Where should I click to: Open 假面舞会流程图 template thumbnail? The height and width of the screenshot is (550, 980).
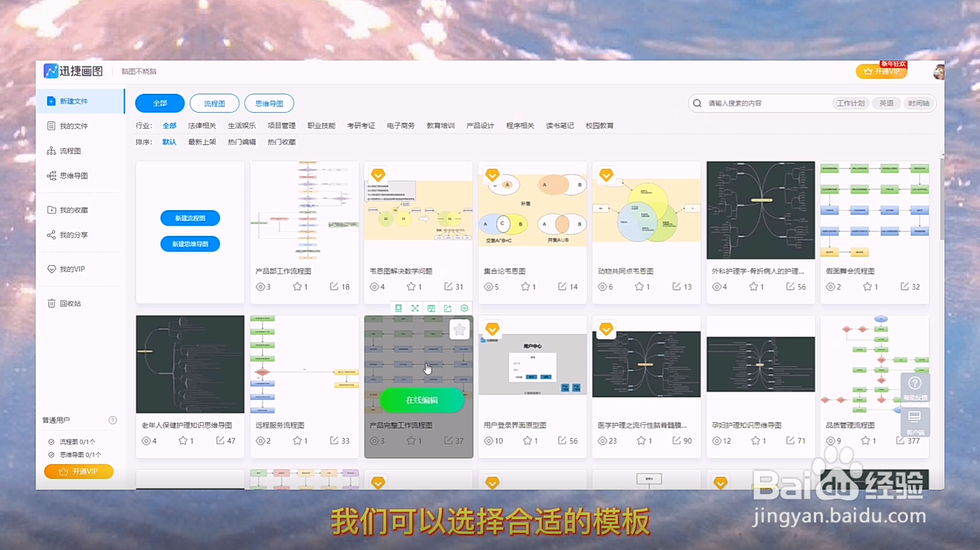point(875,210)
